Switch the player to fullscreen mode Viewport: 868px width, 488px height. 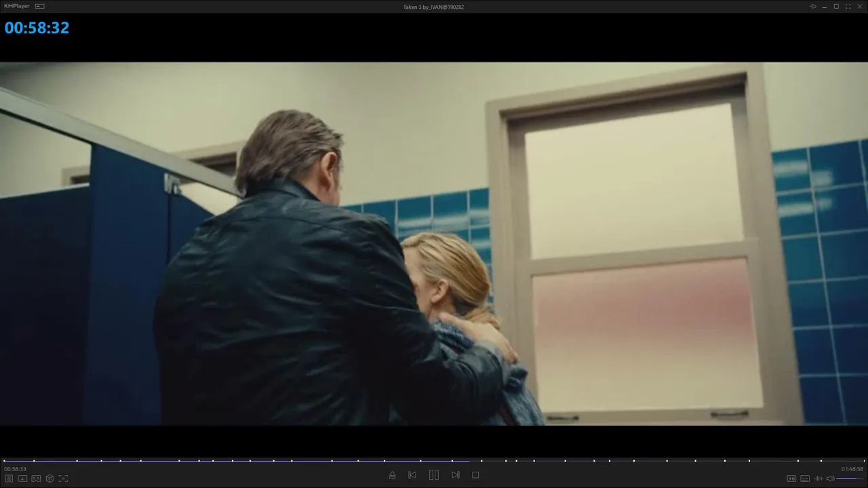click(x=848, y=6)
